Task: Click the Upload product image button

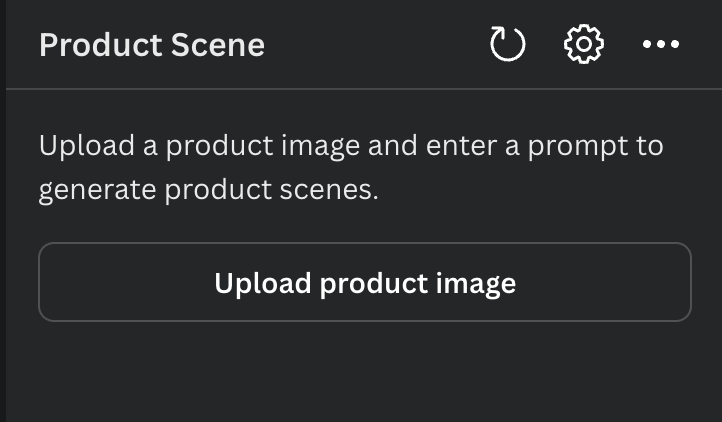Action: (x=365, y=281)
